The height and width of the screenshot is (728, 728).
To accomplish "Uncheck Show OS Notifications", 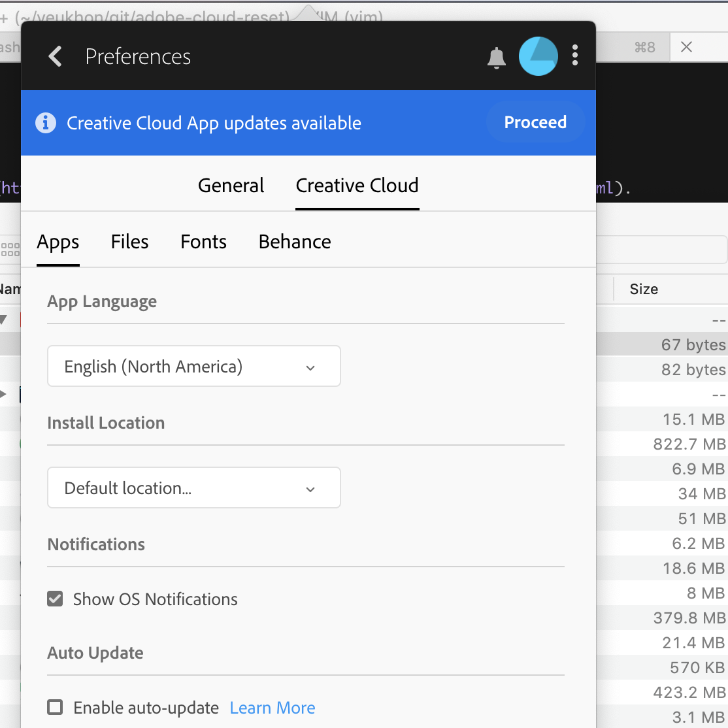I will tap(55, 599).
